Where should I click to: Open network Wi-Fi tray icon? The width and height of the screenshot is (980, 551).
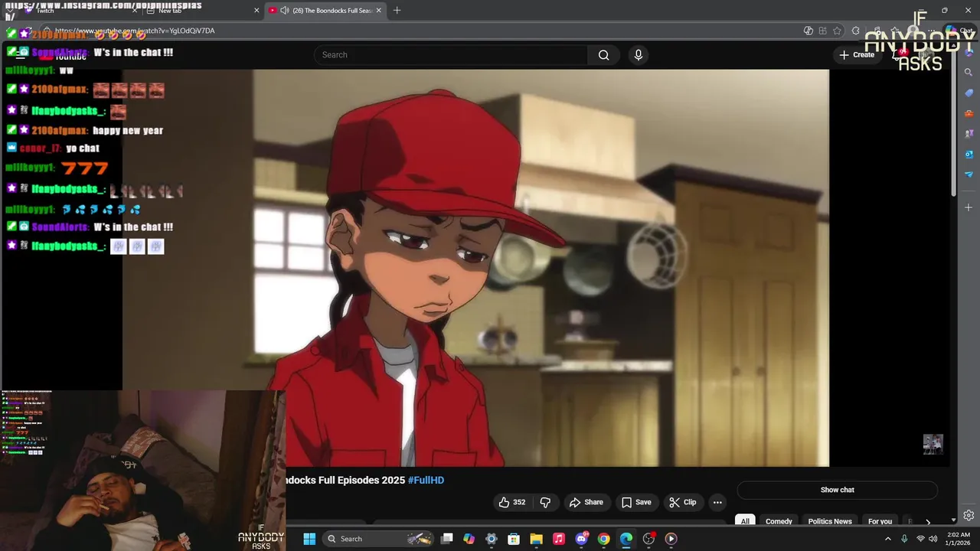click(x=921, y=539)
